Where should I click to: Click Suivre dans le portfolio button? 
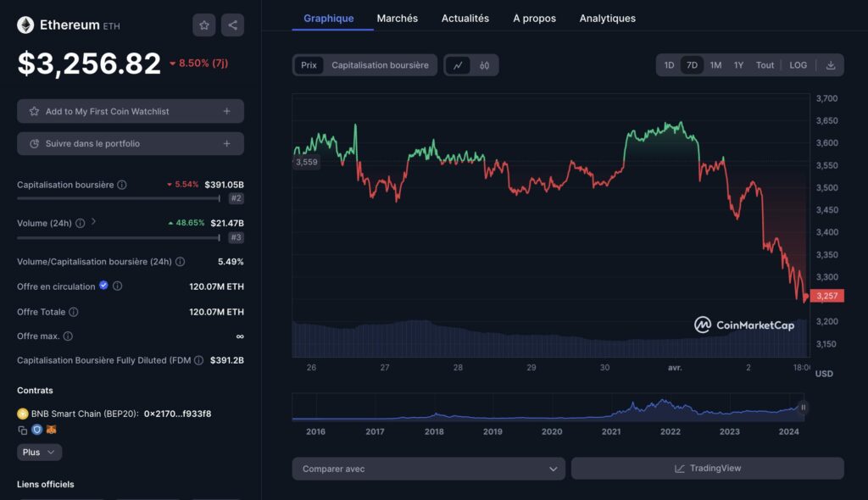(131, 143)
